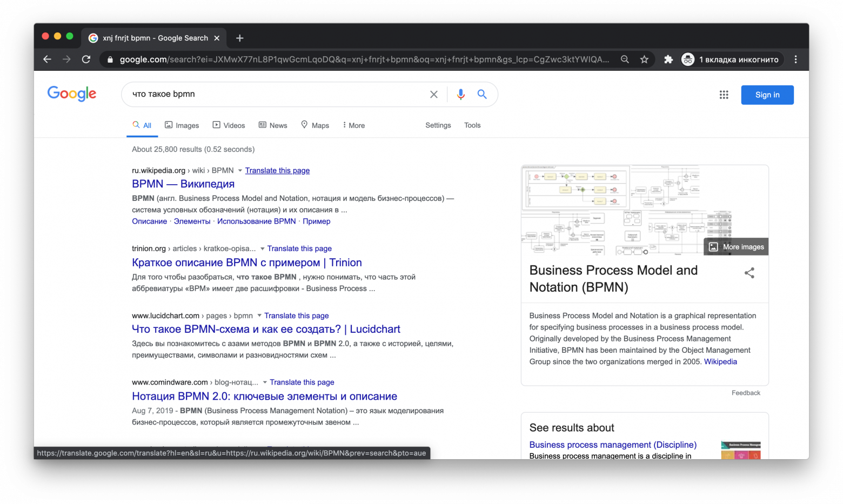Open Wikipedia link in knowledge panel
The height and width of the screenshot is (504, 843).
click(720, 362)
